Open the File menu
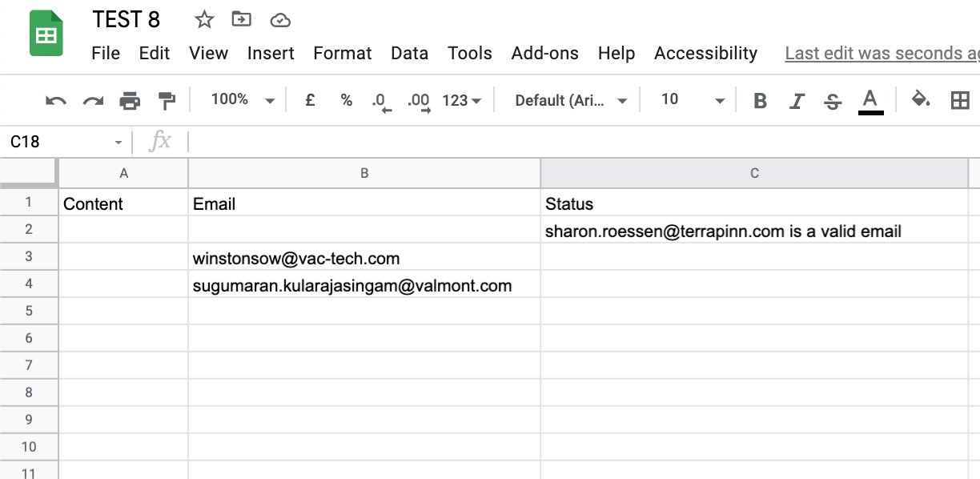Screen dimensions: 980x479 pyautogui.click(x=106, y=53)
